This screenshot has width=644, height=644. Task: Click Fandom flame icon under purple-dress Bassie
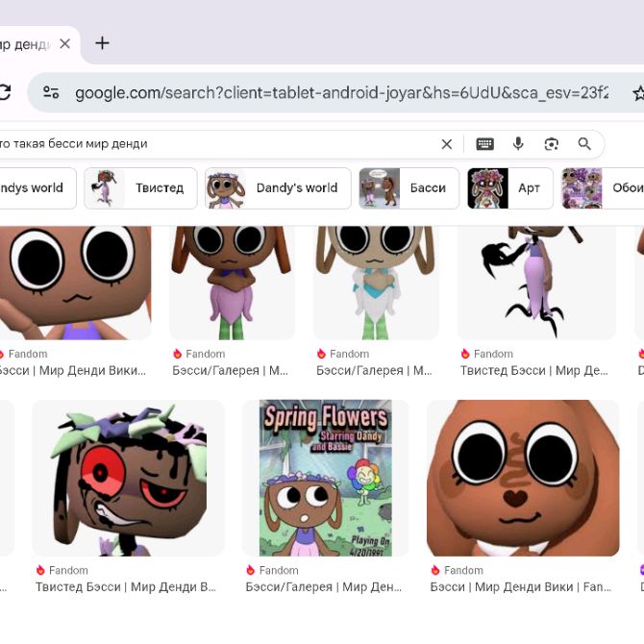click(177, 354)
